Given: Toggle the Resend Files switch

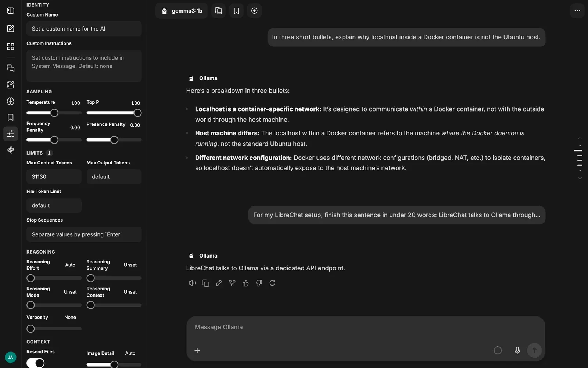Looking at the screenshot, I should 36,363.
